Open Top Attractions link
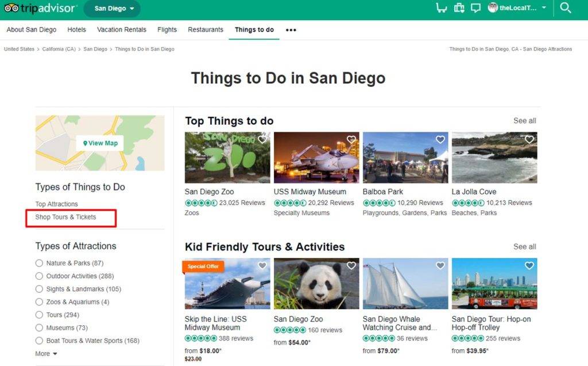 tap(57, 204)
